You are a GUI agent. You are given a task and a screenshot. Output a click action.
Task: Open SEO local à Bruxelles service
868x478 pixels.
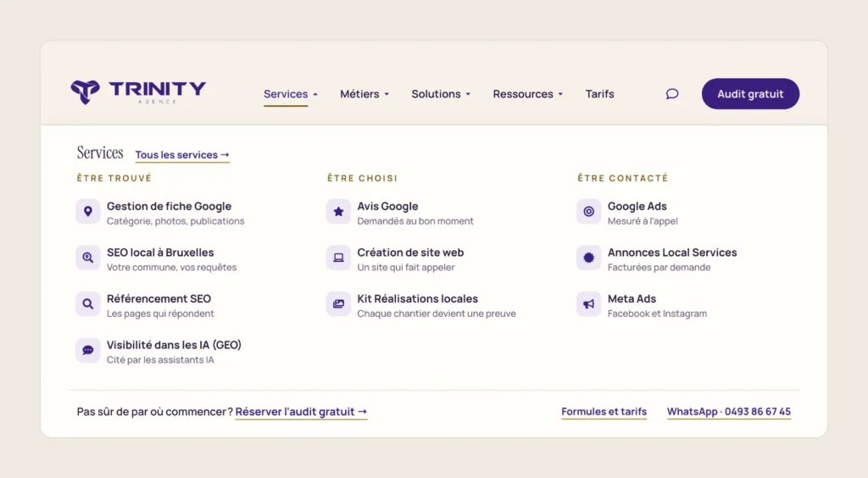pyautogui.click(x=160, y=253)
